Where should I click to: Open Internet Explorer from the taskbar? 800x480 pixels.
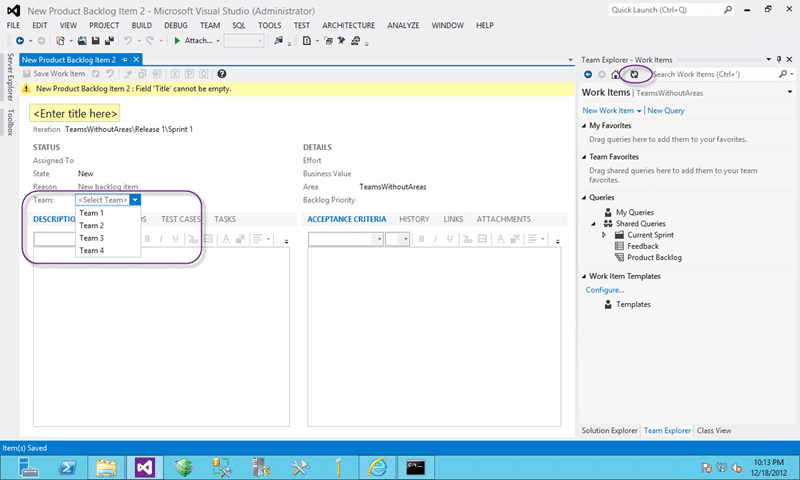[378, 467]
